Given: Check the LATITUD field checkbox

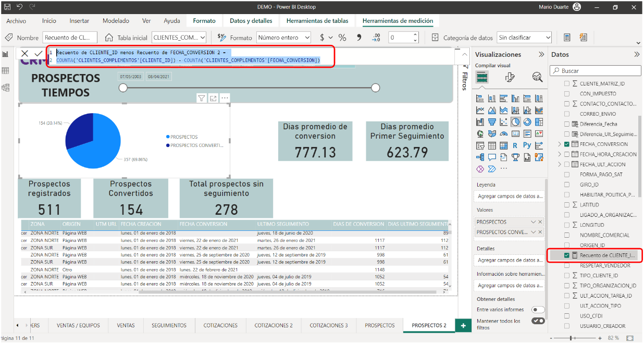Looking at the screenshot, I should [567, 205].
